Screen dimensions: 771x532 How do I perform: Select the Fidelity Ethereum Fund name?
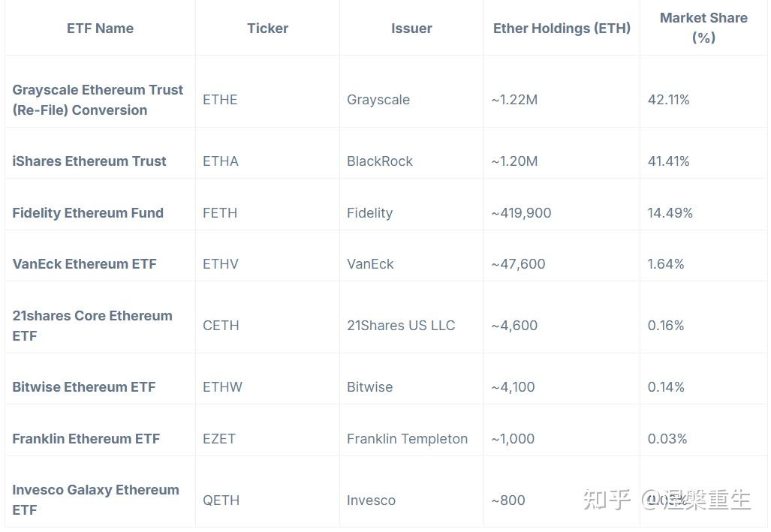(x=88, y=213)
